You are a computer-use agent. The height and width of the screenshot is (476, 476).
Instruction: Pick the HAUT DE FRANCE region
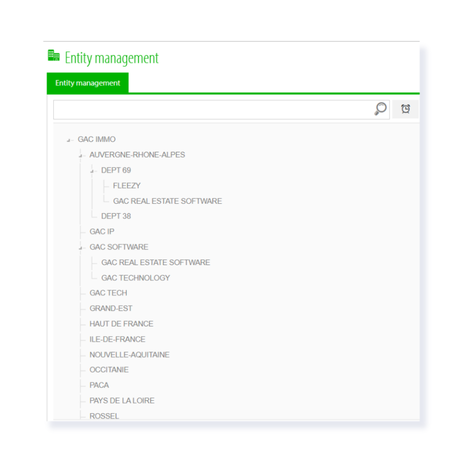click(121, 324)
